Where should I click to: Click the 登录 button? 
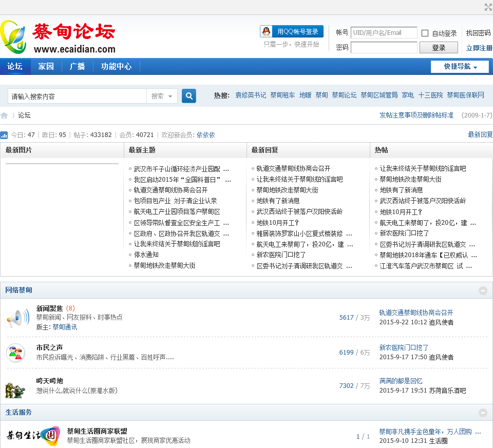click(439, 48)
